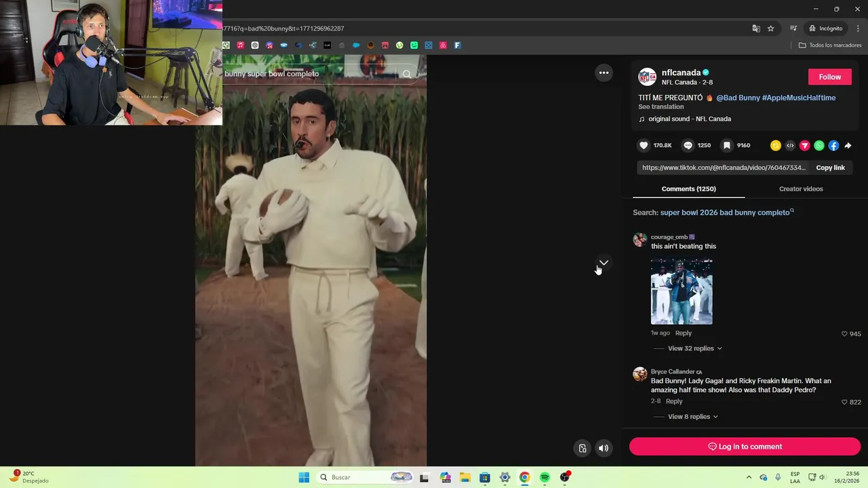
Task: Open more share options via the arrow
Action: pyautogui.click(x=848, y=146)
